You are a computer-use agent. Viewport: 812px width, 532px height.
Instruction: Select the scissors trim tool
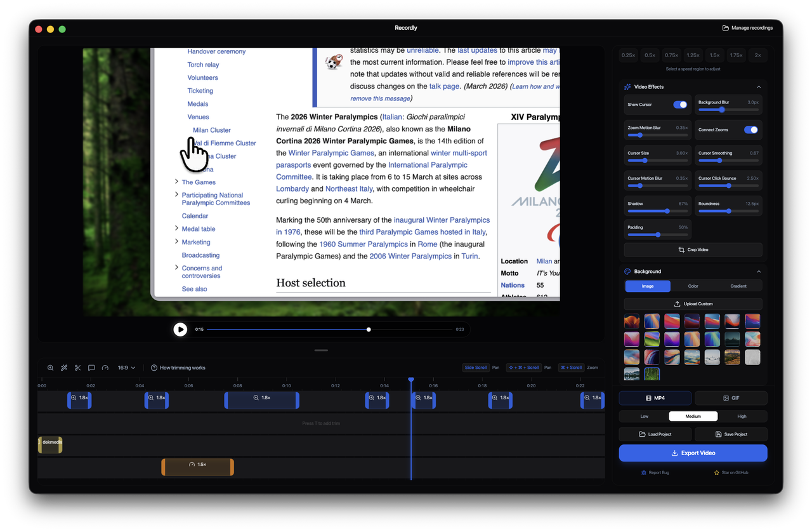click(x=77, y=368)
